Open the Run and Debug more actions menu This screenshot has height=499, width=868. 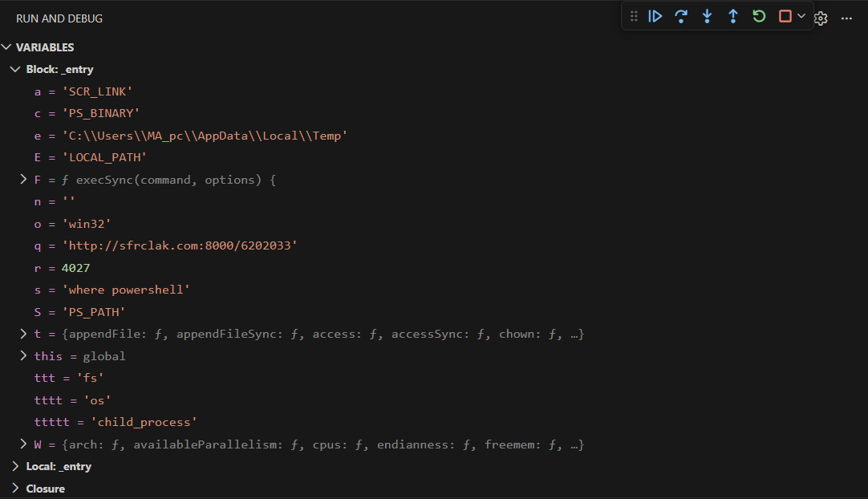tap(846, 18)
